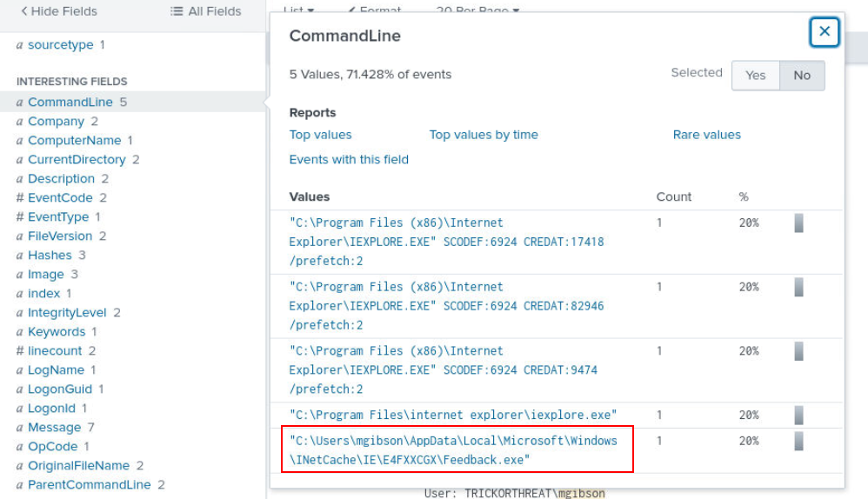Click the bar icon for CREDAT:9474 row

tap(798, 351)
